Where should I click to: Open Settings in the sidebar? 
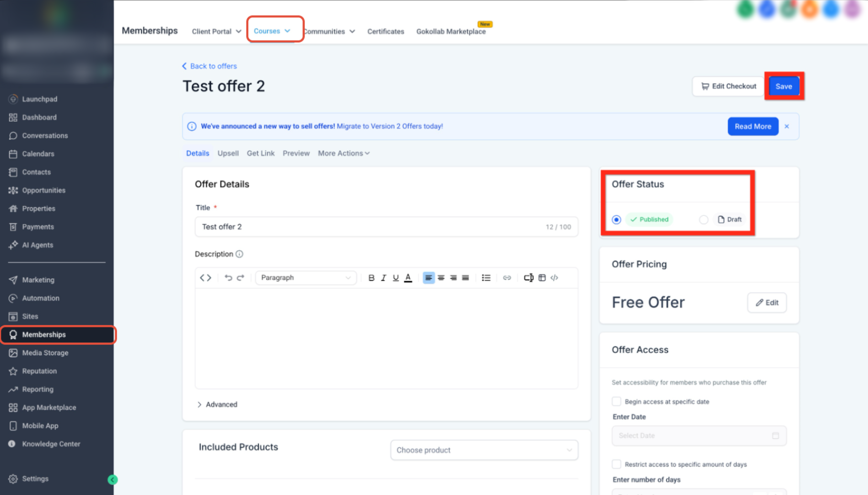(35, 479)
